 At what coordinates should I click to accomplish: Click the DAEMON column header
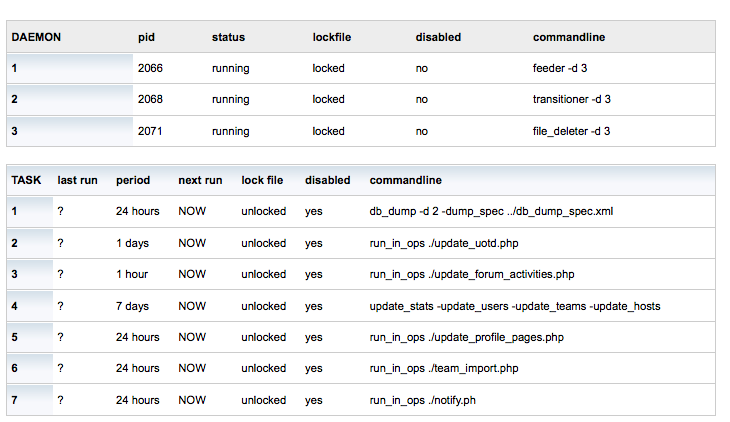[36, 37]
